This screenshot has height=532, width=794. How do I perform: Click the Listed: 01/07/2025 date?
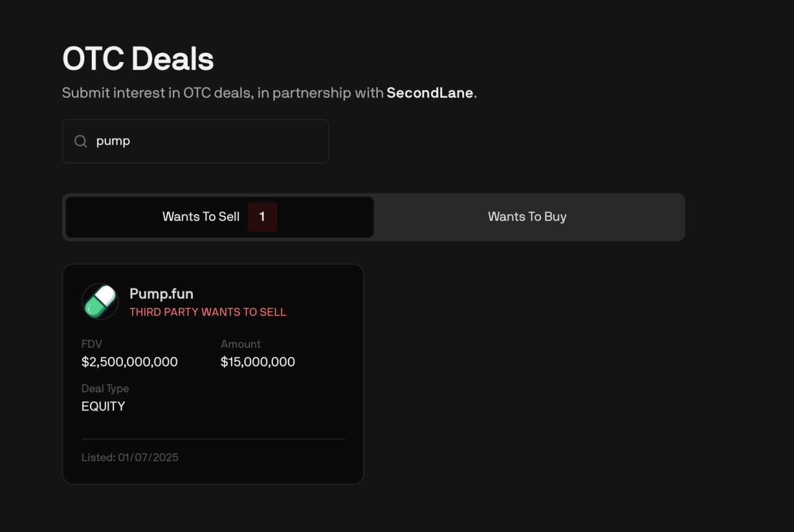point(130,458)
